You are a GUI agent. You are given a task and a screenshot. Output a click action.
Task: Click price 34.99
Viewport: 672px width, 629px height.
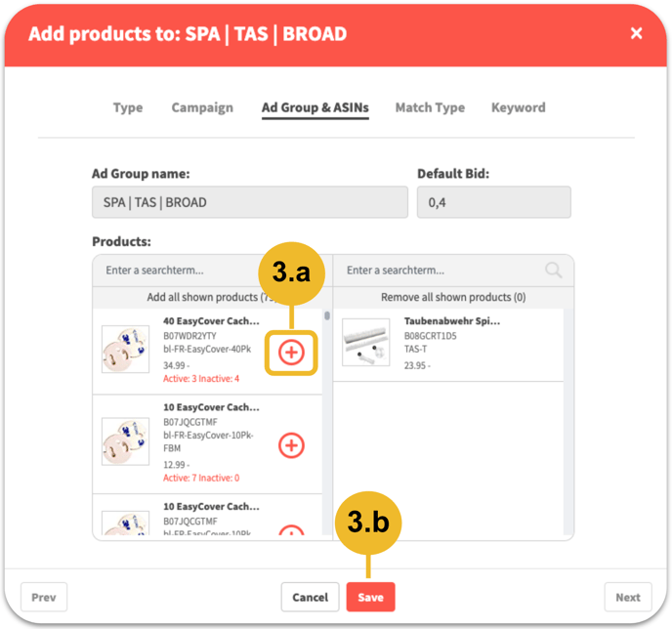coord(176,365)
